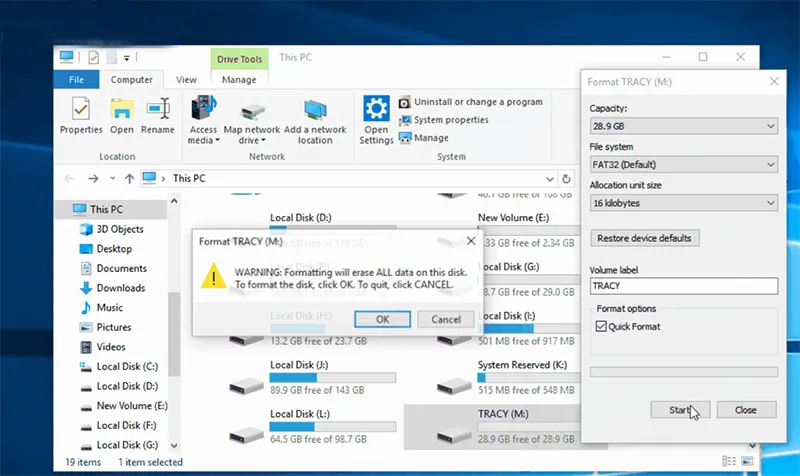The image size is (800, 476).
Task: Click Manage in System group
Action: point(423,138)
